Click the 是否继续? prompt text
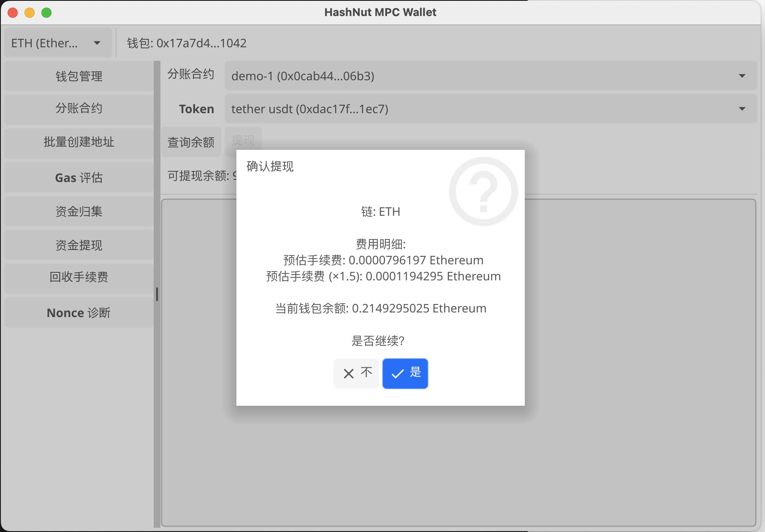The width and height of the screenshot is (765, 532). tap(378, 341)
